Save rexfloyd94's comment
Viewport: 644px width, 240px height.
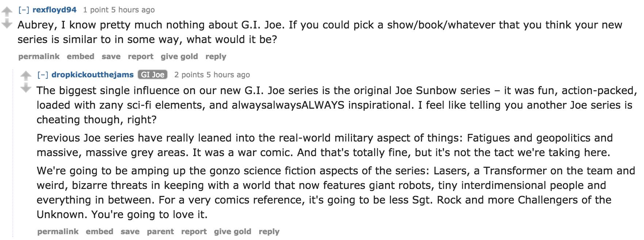111,57
